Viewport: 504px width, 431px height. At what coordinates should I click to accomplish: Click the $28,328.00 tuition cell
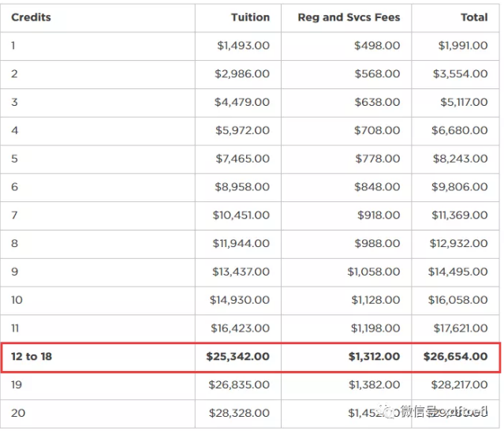click(239, 413)
